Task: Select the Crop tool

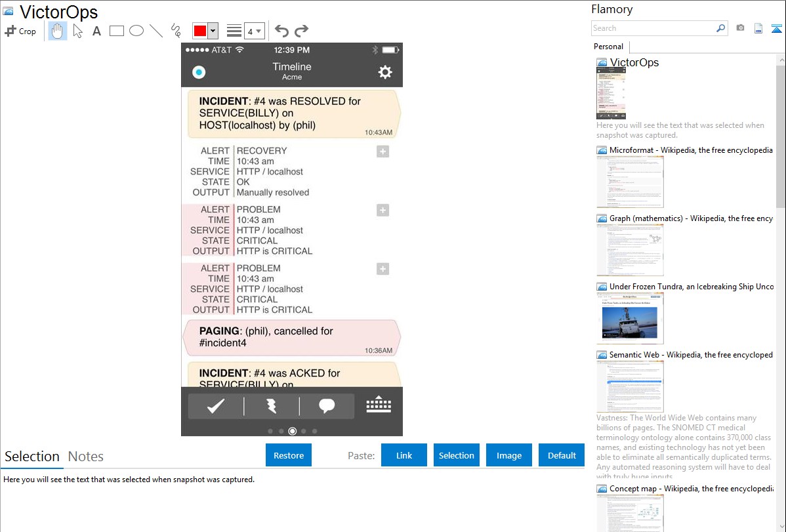Action: tap(20, 31)
